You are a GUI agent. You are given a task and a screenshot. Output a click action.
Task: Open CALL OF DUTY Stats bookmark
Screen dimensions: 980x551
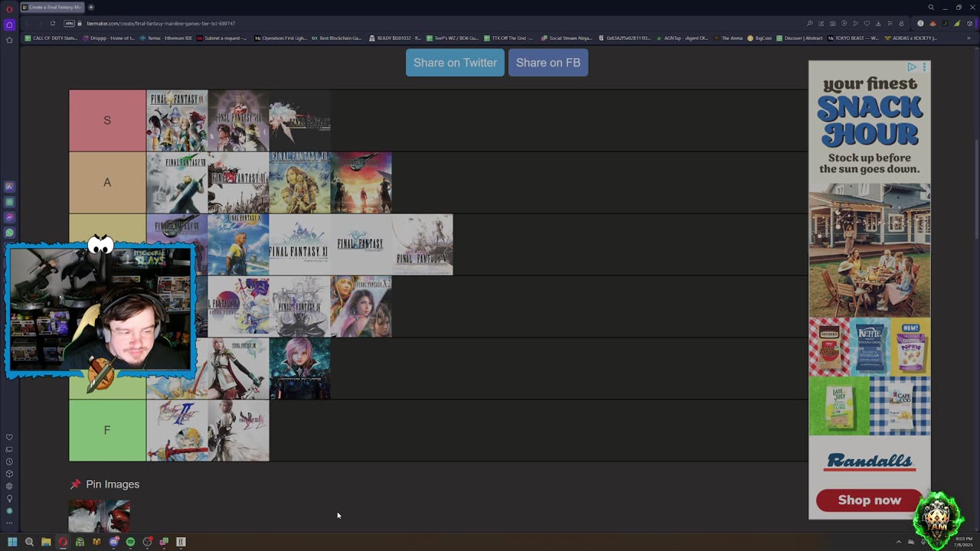pos(51,37)
